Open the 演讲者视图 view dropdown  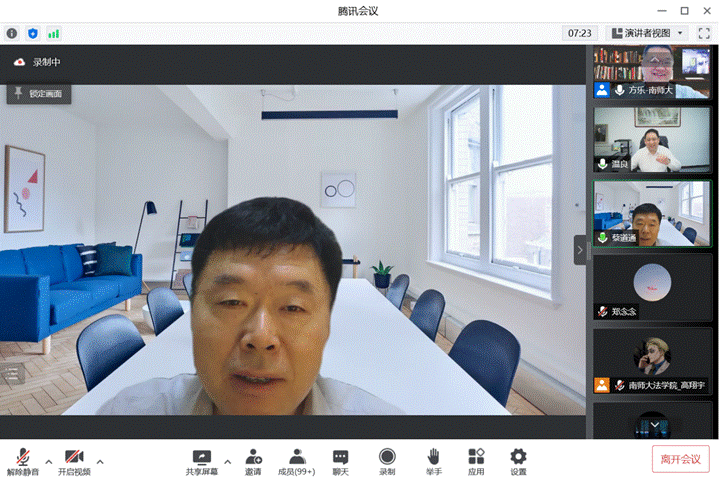tap(646, 33)
